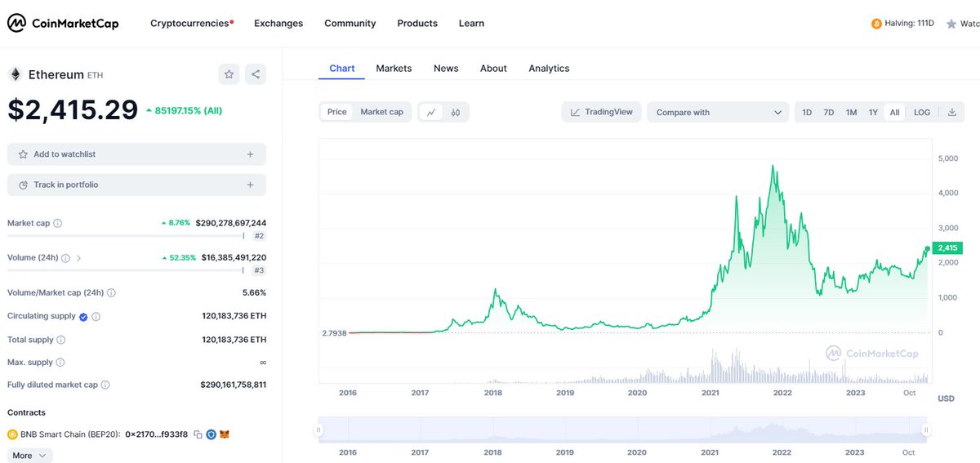
Task: Click the 2,415 price tag on axis
Action: 947,248
